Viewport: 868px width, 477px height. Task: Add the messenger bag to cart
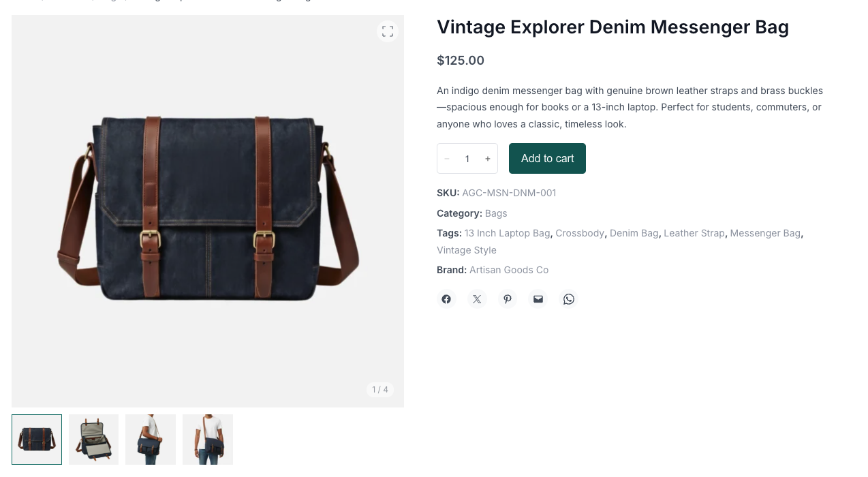[547, 159]
